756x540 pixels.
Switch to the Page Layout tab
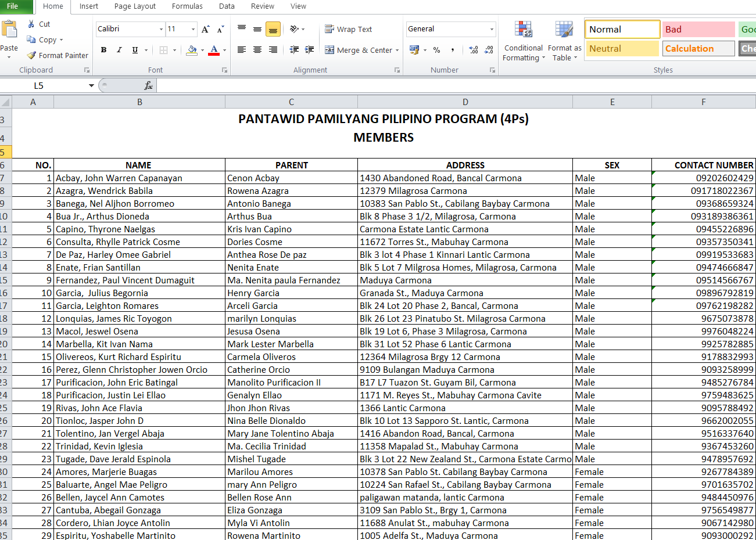pos(135,6)
